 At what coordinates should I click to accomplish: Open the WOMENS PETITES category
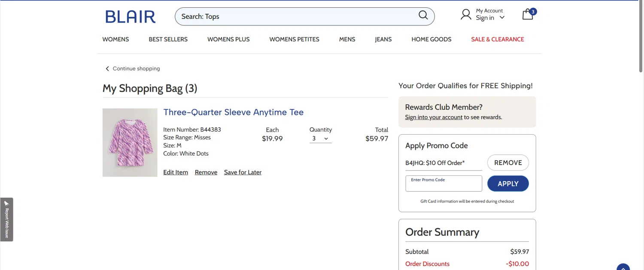tap(294, 39)
